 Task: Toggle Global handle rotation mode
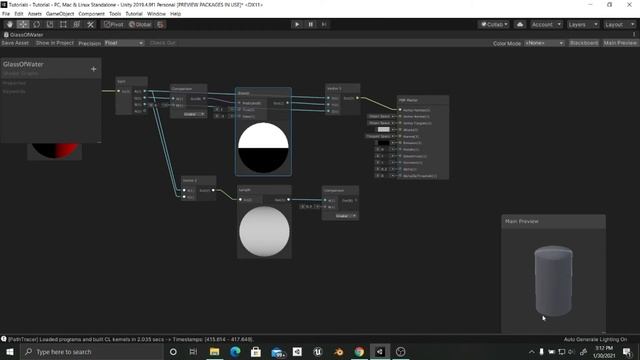pos(140,24)
